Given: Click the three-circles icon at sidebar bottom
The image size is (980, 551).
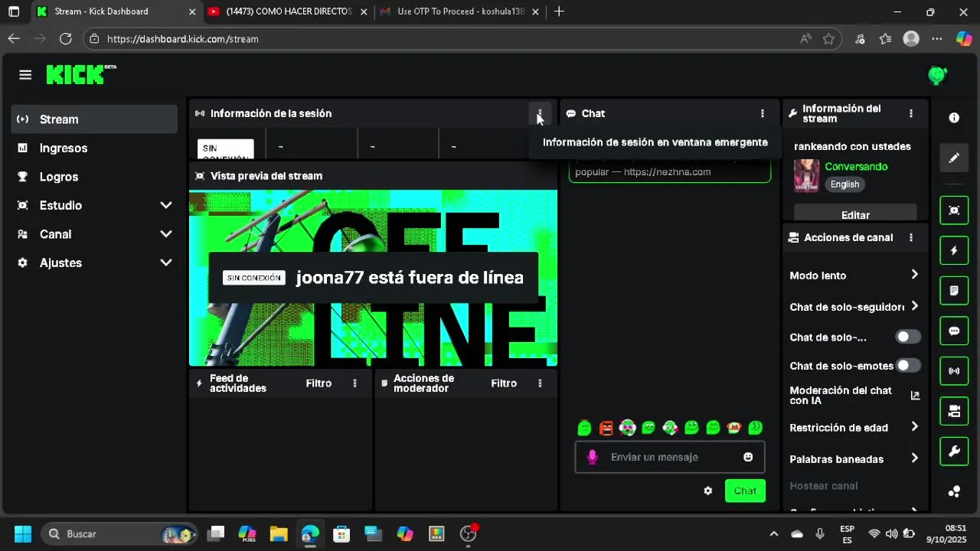Looking at the screenshot, I should (954, 491).
